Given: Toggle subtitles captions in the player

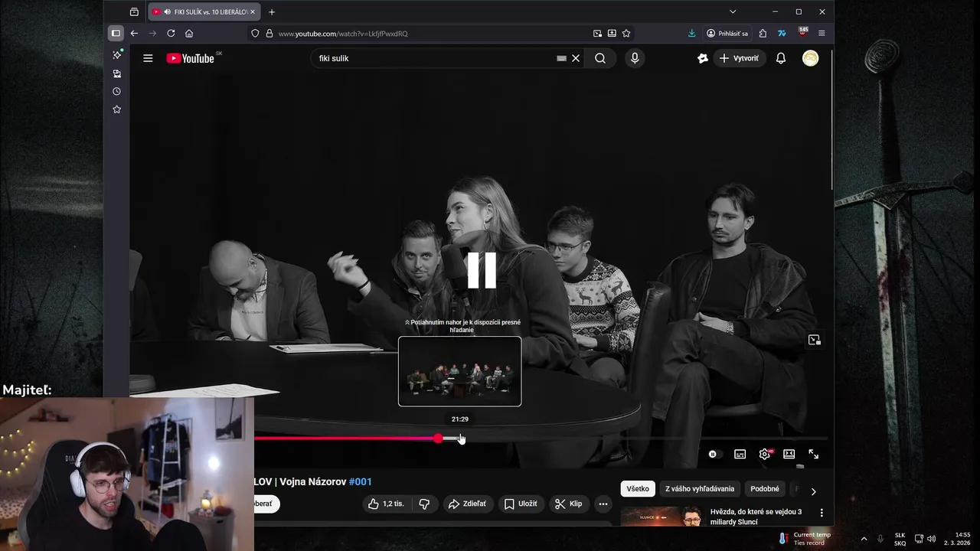Looking at the screenshot, I should [x=740, y=454].
